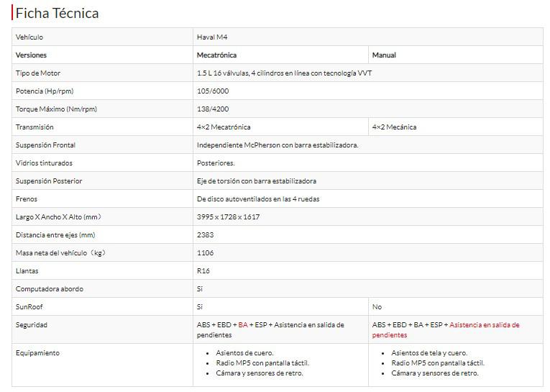Select the 4×2 Mecánica transmission cell
This screenshot has width=550, height=392.
[394, 127]
